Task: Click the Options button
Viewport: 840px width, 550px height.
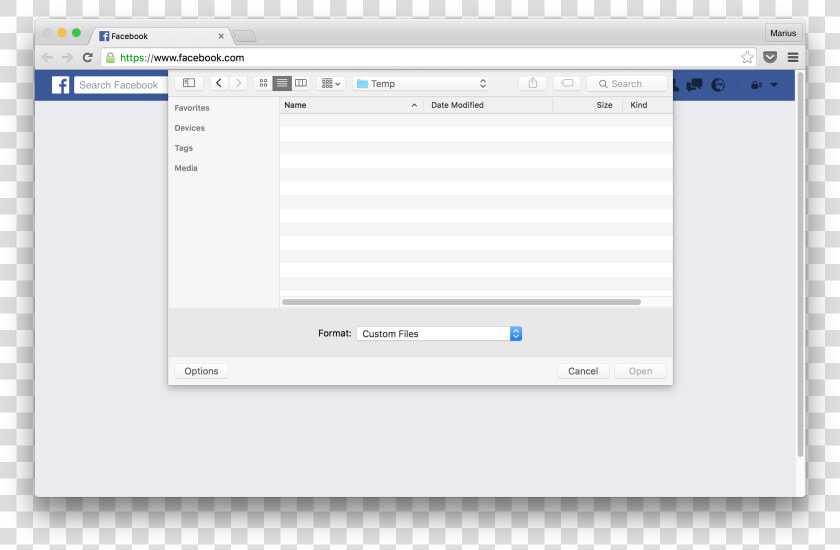Action: pos(201,371)
